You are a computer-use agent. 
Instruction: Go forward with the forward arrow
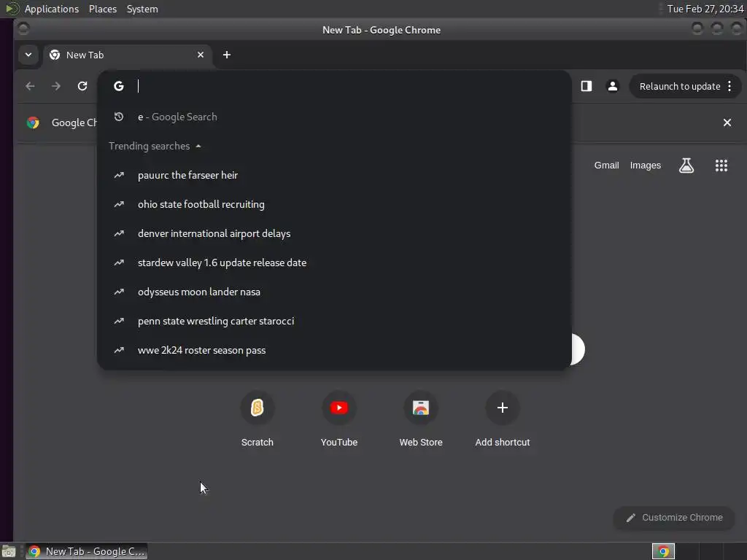56,86
